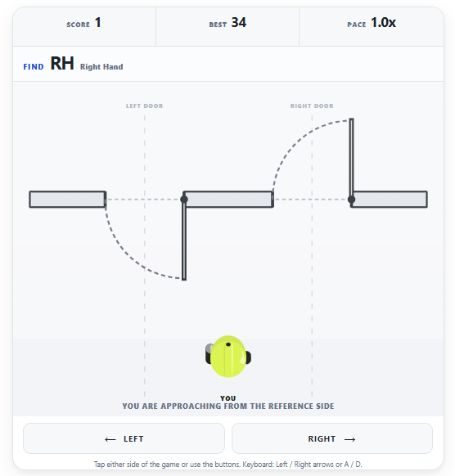Click the right arrow icon on RIGHT button
The width and height of the screenshot is (455, 476).
pos(350,439)
